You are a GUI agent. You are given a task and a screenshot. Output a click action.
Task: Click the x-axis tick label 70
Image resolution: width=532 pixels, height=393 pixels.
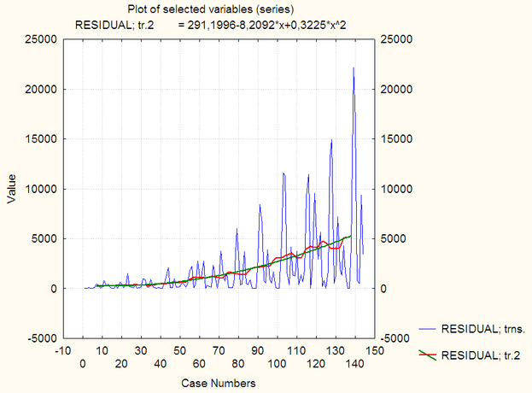coord(219,350)
